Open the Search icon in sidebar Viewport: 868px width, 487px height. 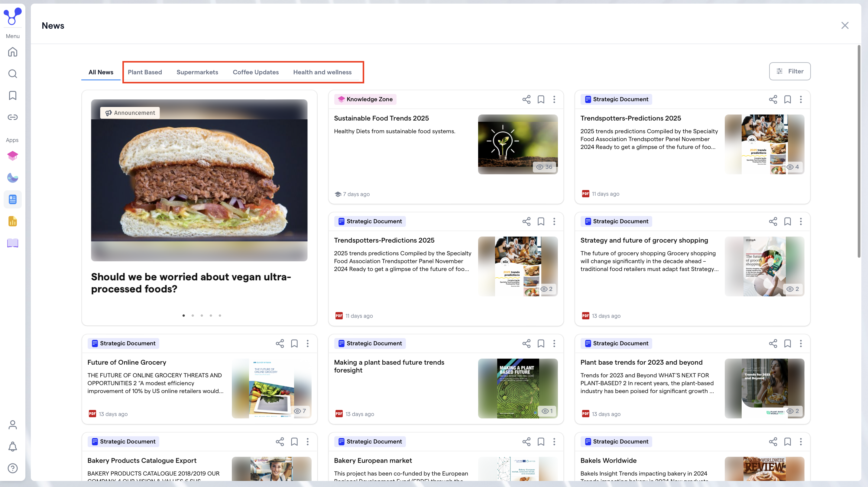click(12, 74)
